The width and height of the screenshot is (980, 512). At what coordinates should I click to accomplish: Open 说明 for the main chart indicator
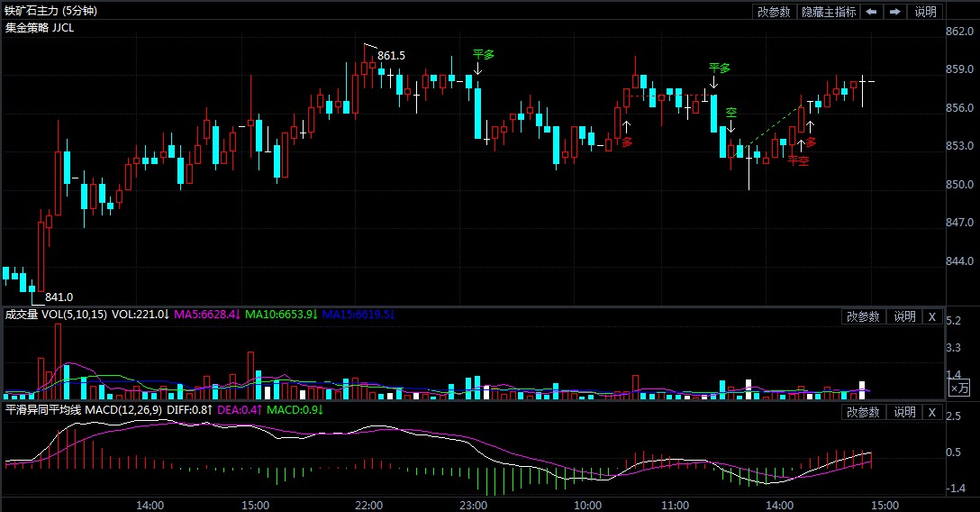point(925,12)
